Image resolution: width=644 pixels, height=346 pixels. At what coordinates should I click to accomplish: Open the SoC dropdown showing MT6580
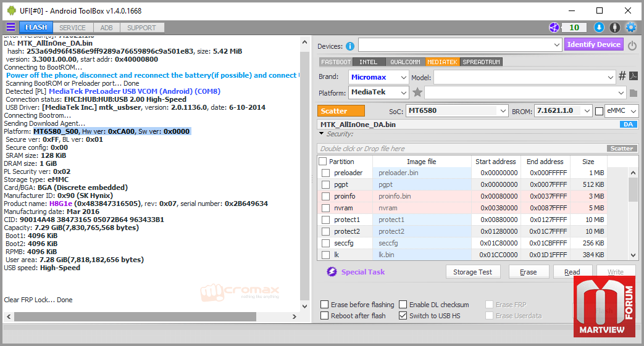click(x=457, y=111)
